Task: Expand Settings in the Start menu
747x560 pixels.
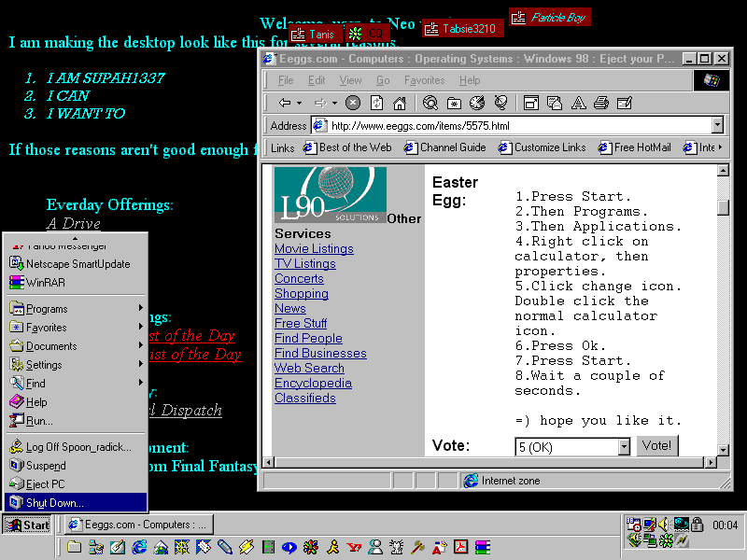Action: (77, 365)
